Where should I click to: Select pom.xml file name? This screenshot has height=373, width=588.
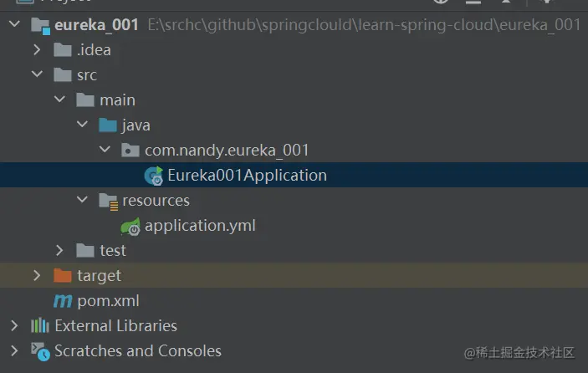pos(109,301)
